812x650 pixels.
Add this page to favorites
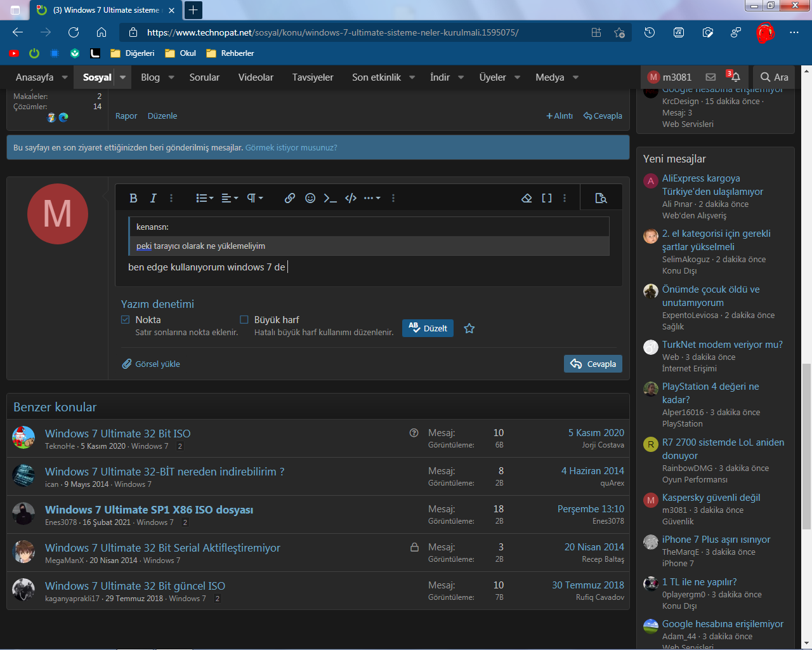619,32
